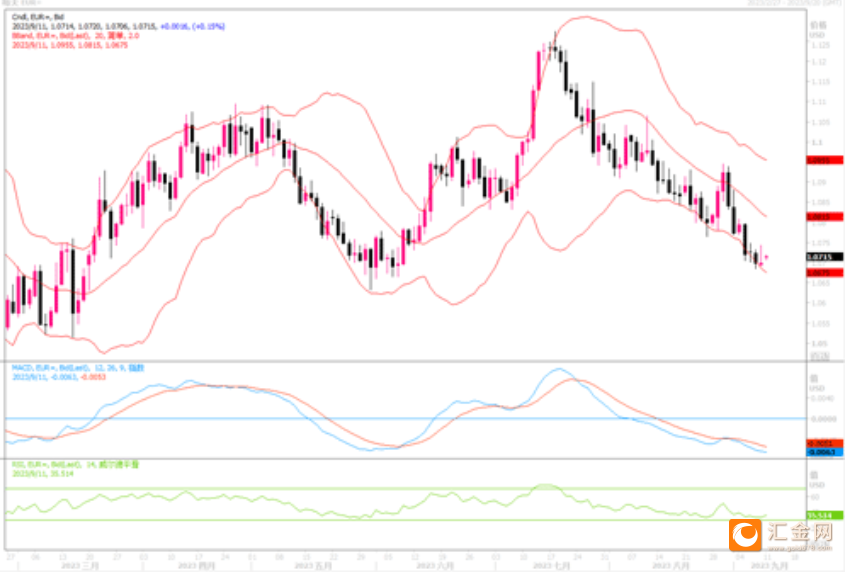Click the red 1.0815 middle band price tag

pyautogui.click(x=824, y=217)
